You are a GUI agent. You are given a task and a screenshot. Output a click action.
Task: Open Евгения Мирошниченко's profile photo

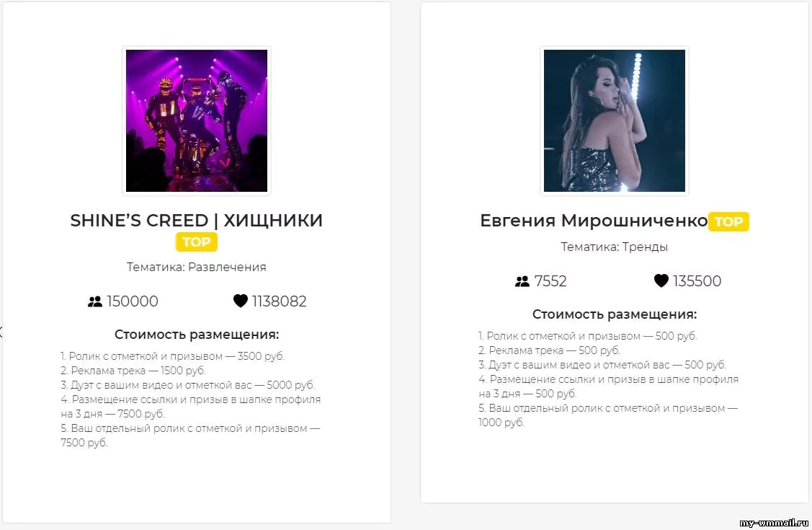(x=614, y=120)
